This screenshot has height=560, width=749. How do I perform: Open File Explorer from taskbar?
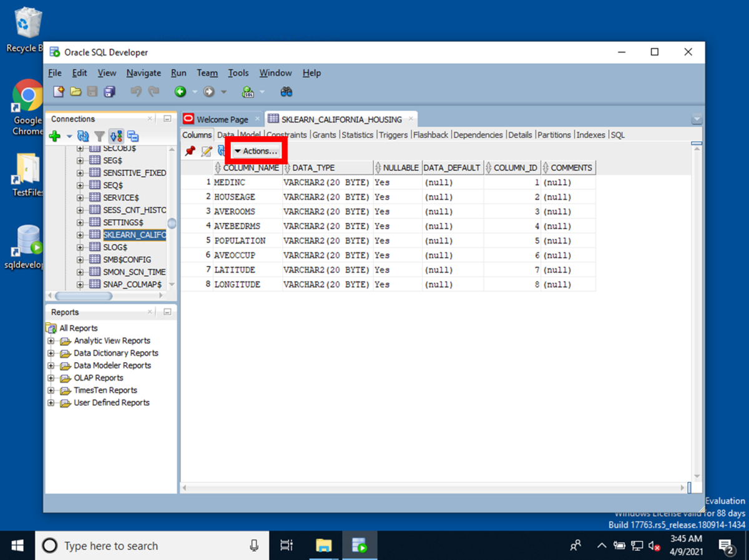pos(323,546)
